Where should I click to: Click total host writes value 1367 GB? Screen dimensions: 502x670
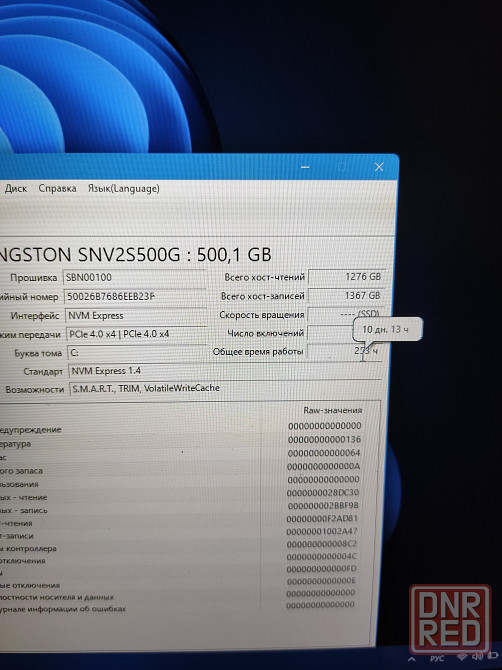coord(346,296)
